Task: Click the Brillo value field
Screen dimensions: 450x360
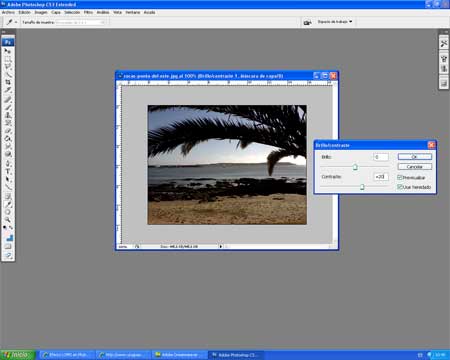Action: tap(380, 157)
